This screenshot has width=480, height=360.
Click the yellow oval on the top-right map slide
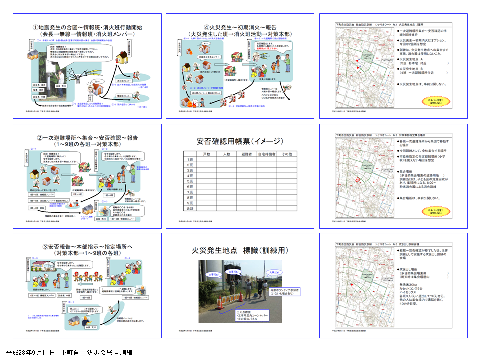click(436, 101)
